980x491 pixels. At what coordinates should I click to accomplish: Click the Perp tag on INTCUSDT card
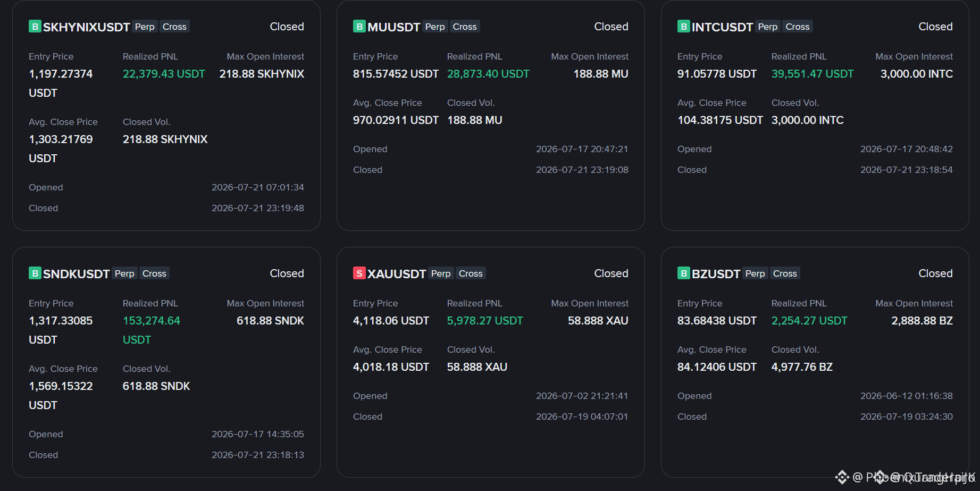pyautogui.click(x=768, y=27)
